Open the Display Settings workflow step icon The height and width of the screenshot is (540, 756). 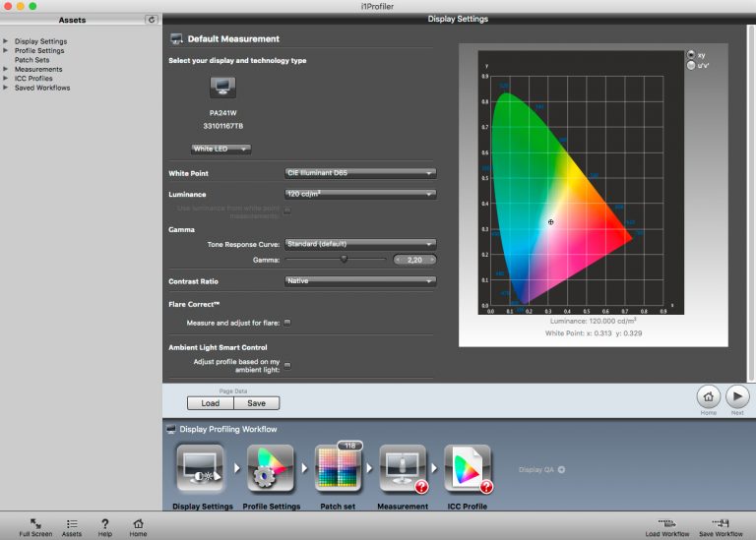pyautogui.click(x=200, y=468)
